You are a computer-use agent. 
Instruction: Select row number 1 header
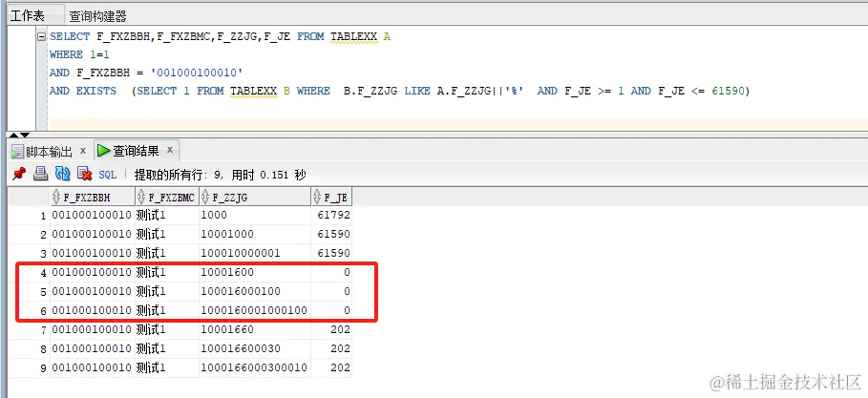pos(29,216)
